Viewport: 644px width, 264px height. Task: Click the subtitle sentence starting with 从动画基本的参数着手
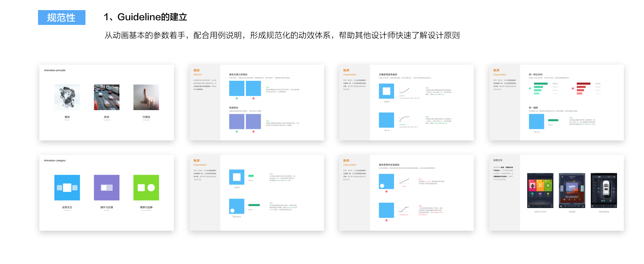click(x=282, y=35)
